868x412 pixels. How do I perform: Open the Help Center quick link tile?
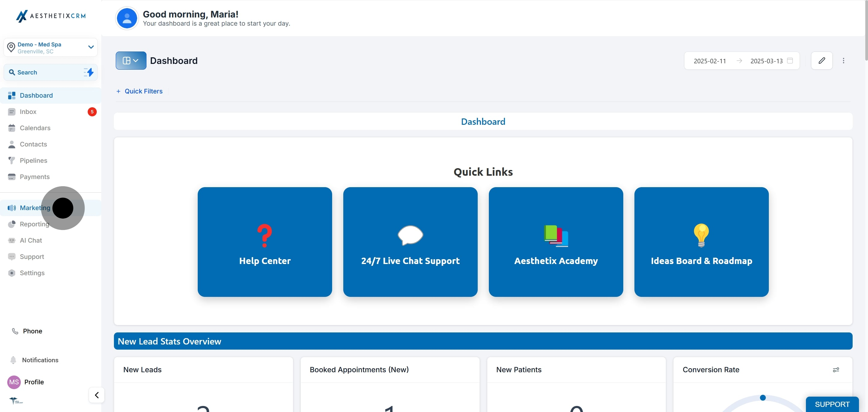click(265, 242)
